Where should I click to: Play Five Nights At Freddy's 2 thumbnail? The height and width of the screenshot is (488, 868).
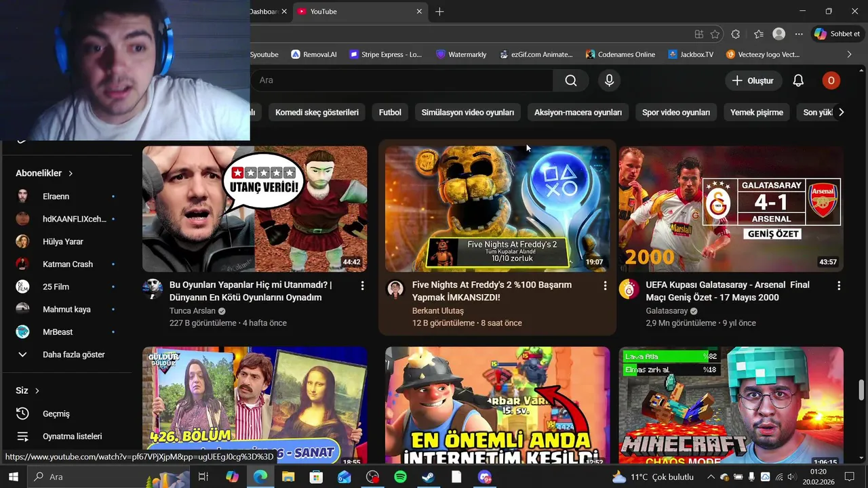[498, 209]
